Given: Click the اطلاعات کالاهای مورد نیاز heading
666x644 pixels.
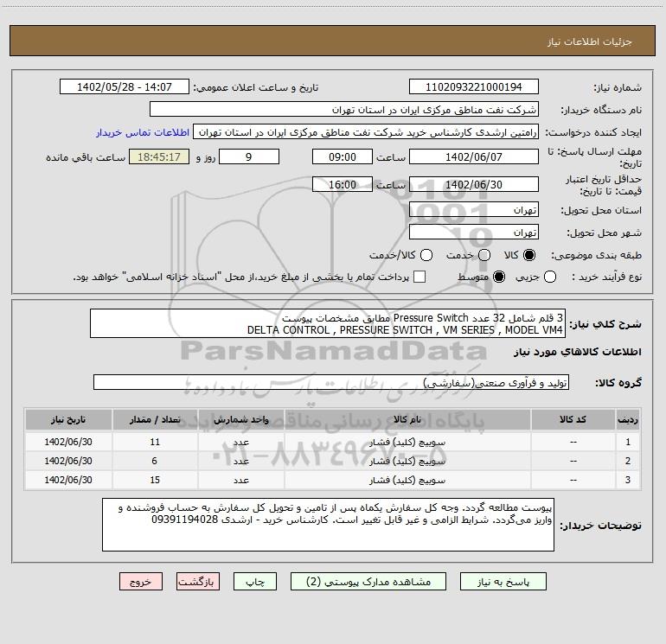Looking at the screenshot, I should pyautogui.click(x=578, y=352).
